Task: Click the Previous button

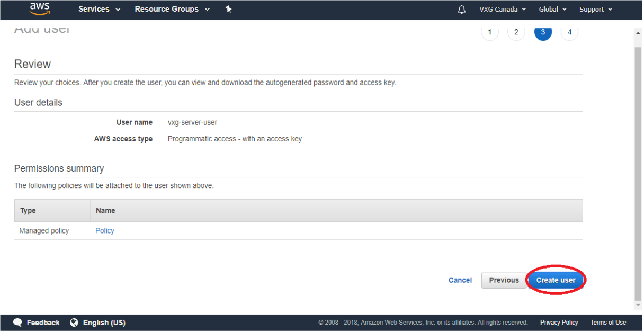Action: (x=504, y=280)
